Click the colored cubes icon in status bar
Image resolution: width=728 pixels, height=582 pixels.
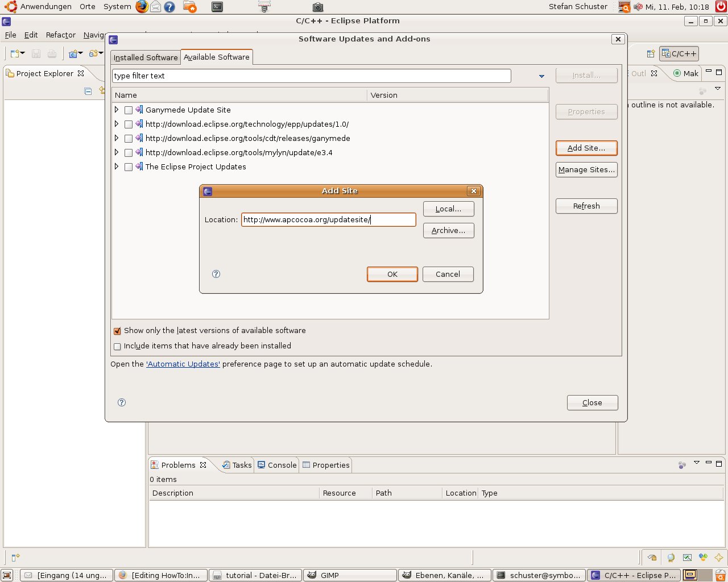pyautogui.click(x=703, y=558)
